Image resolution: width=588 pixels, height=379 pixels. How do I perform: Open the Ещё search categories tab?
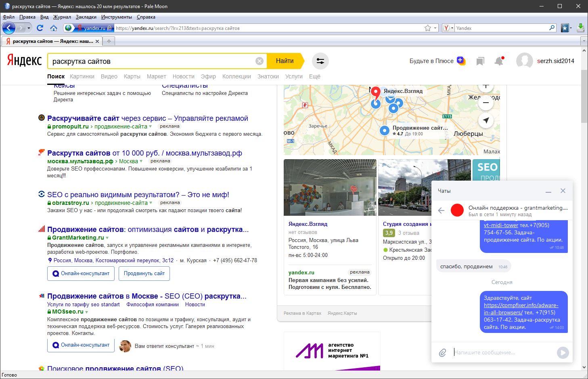tap(315, 76)
